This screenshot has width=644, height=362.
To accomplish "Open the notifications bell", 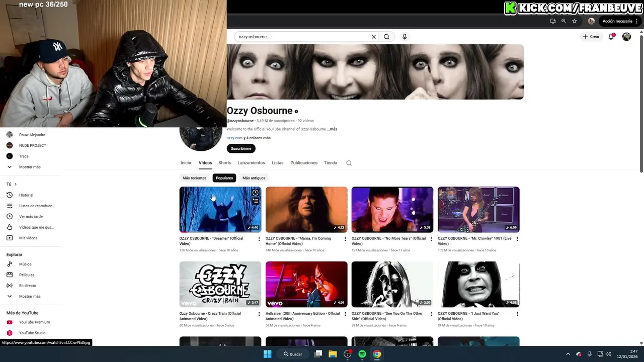I will coord(611,36).
